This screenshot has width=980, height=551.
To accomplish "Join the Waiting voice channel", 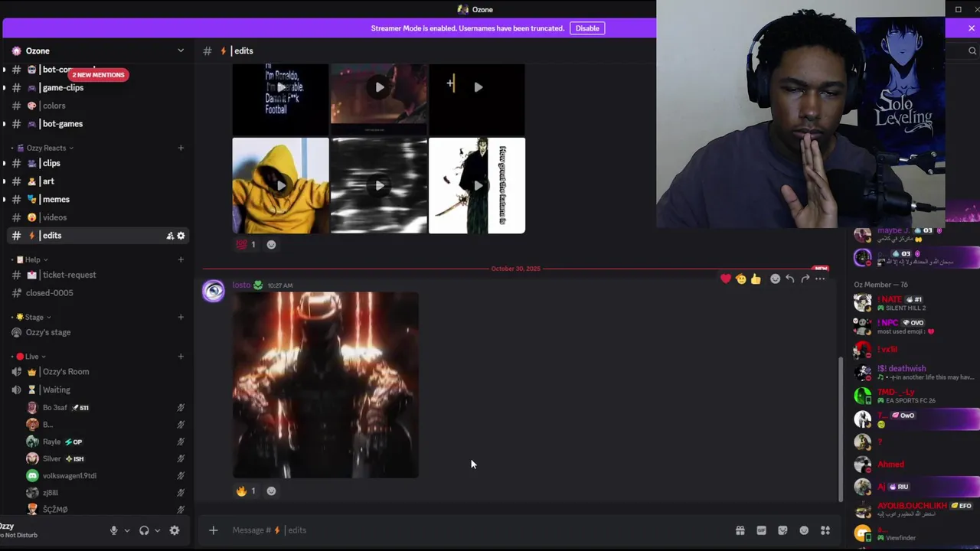I will click(x=98, y=390).
